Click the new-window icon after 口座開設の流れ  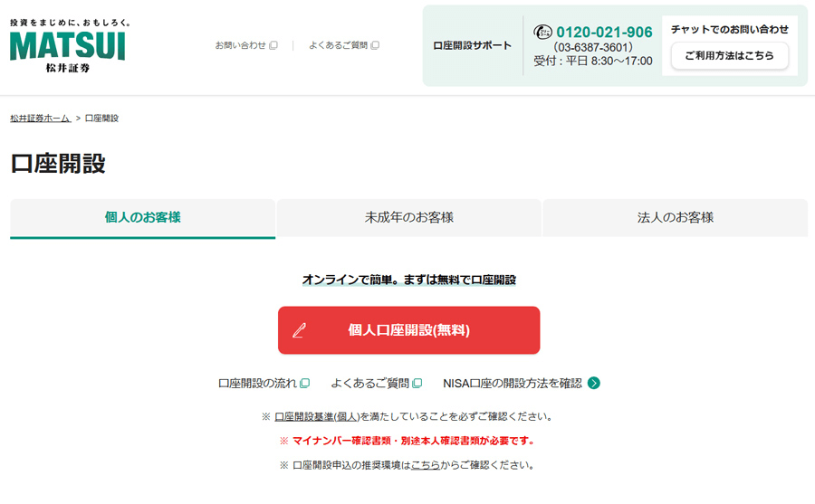click(x=305, y=383)
